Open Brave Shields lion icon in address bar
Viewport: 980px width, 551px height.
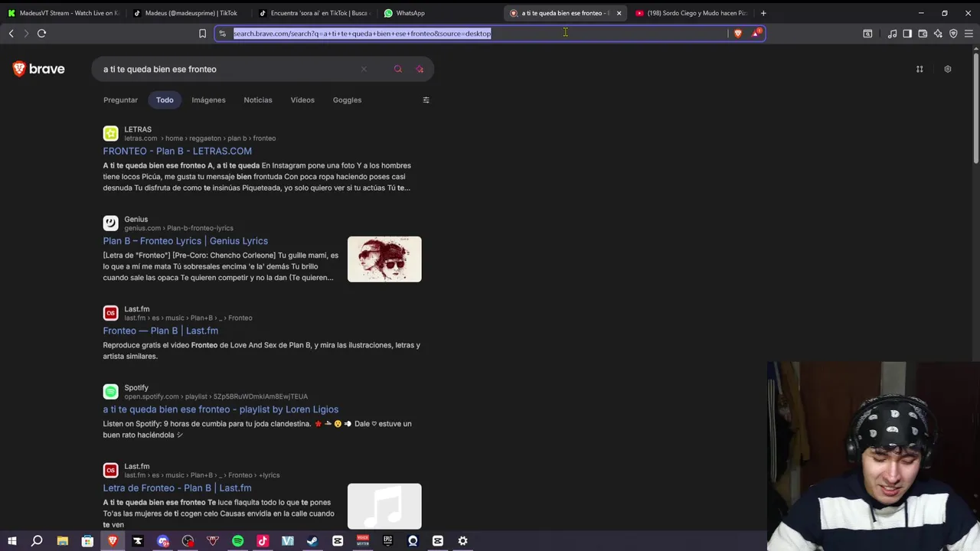(x=738, y=34)
